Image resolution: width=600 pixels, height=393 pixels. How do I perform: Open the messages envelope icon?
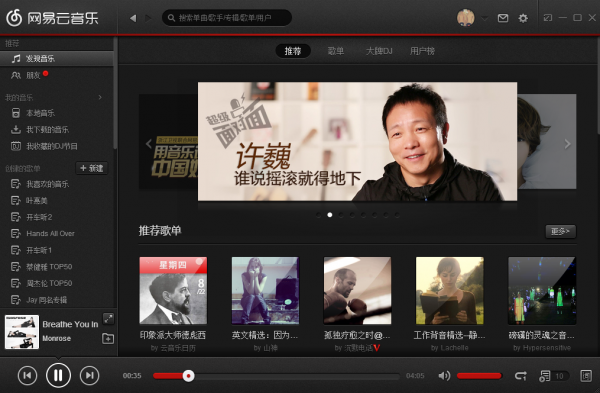pyautogui.click(x=503, y=18)
